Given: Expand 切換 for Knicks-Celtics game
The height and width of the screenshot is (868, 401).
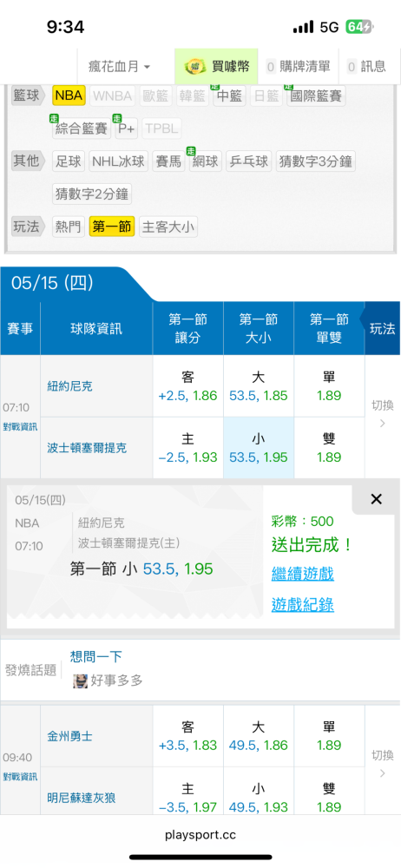Looking at the screenshot, I should [x=383, y=413].
